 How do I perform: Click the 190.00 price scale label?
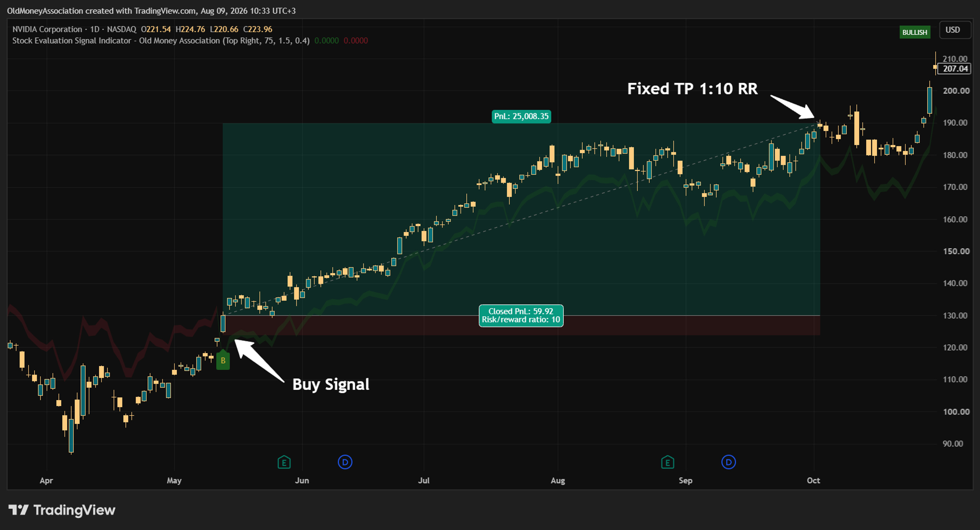click(x=955, y=123)
